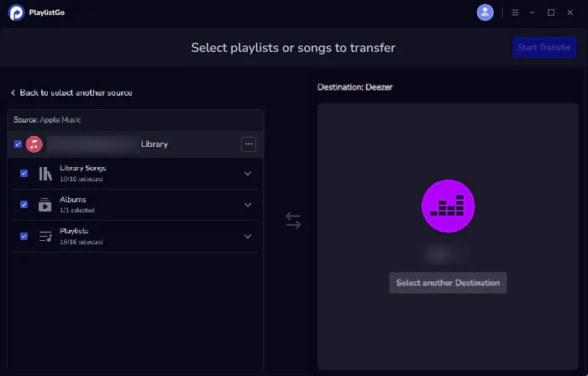Click the Library Songs books icon
Image resolution: width=588 pixels, height=376 pixels.
45,174
